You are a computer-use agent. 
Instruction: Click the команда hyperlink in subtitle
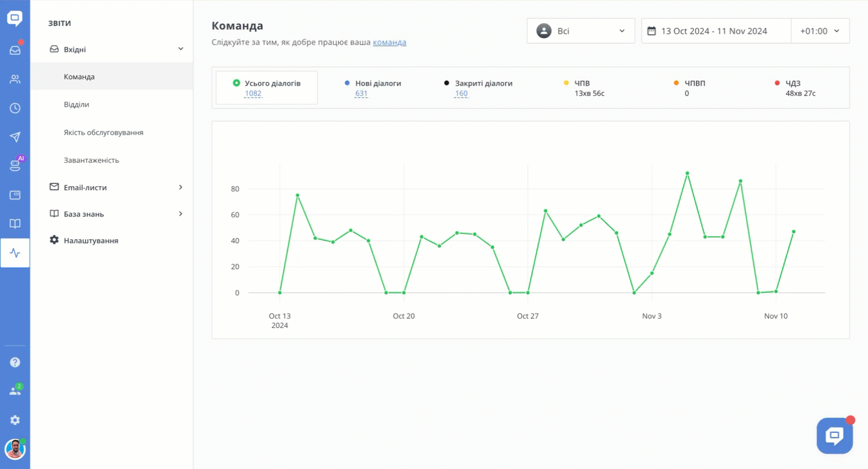point(389,42)
